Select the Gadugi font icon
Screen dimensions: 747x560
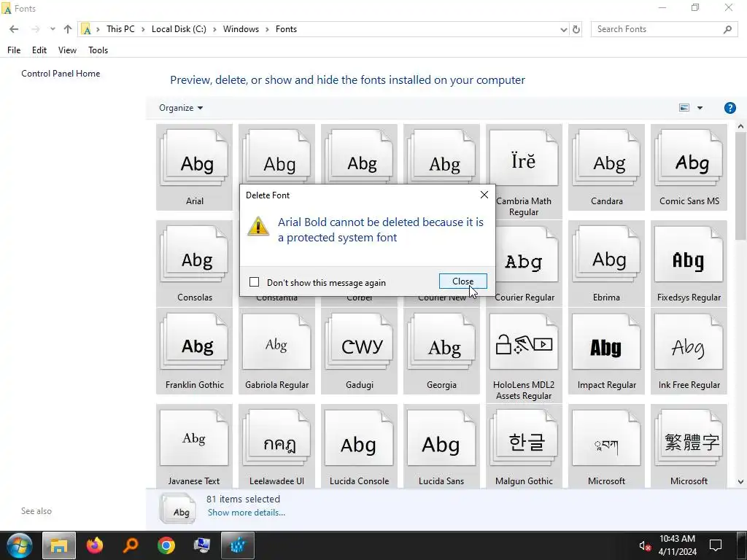pos(359,351)
